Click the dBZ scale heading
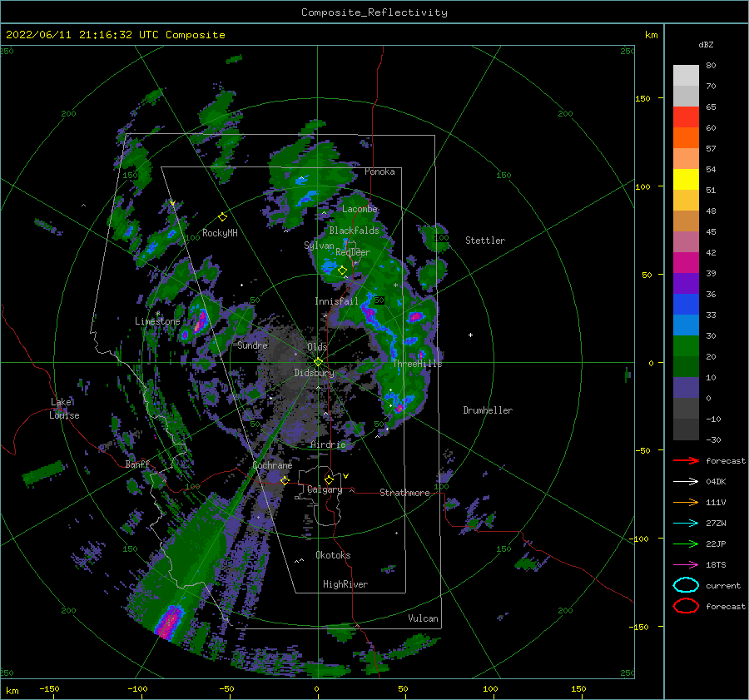The image size is (749, 700). coord(706,44)
